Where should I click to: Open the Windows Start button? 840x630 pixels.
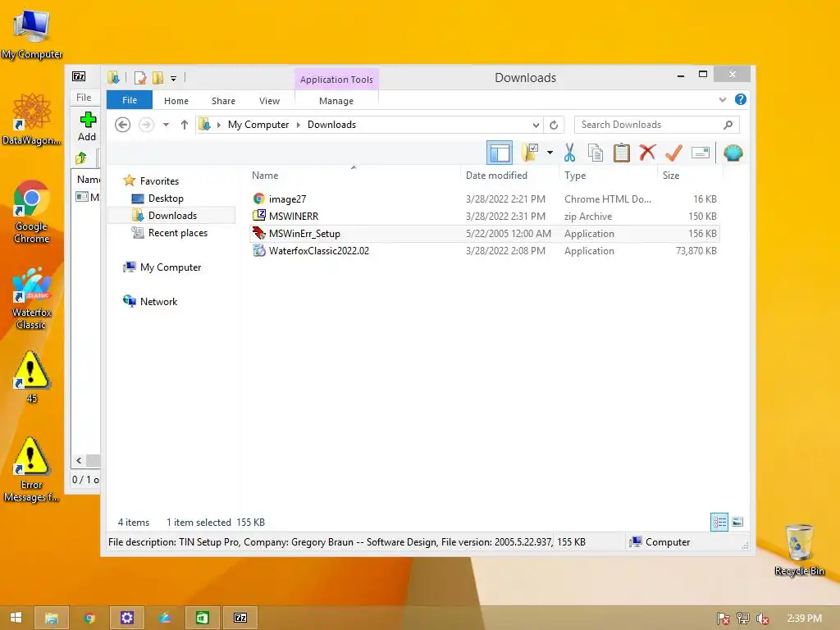(x=16, y=618)
